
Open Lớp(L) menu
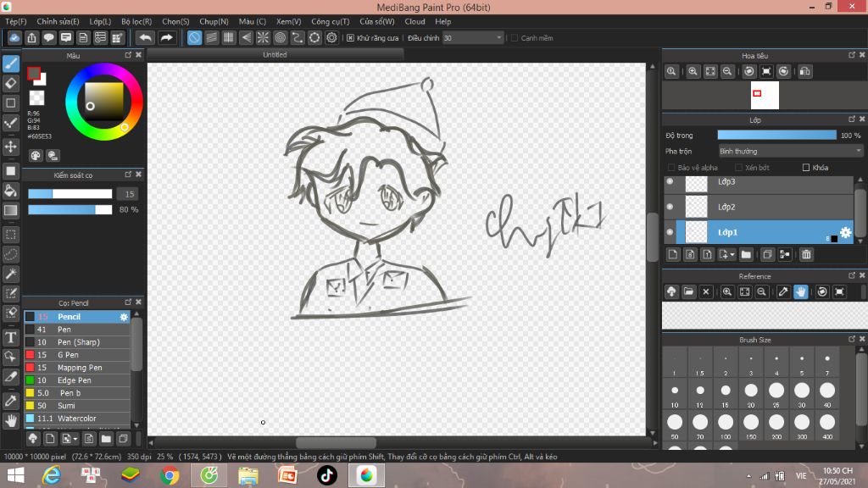(x=100, y=21)
